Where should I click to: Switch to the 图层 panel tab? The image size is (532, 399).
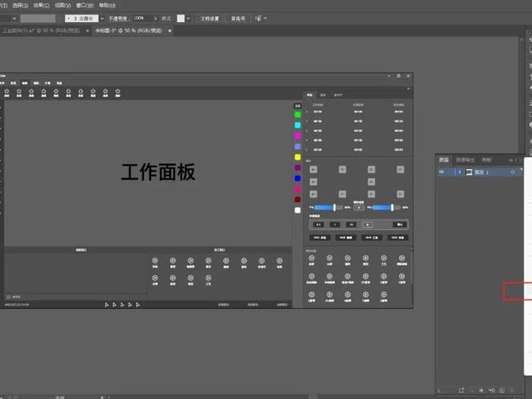[x=444, y=160]
